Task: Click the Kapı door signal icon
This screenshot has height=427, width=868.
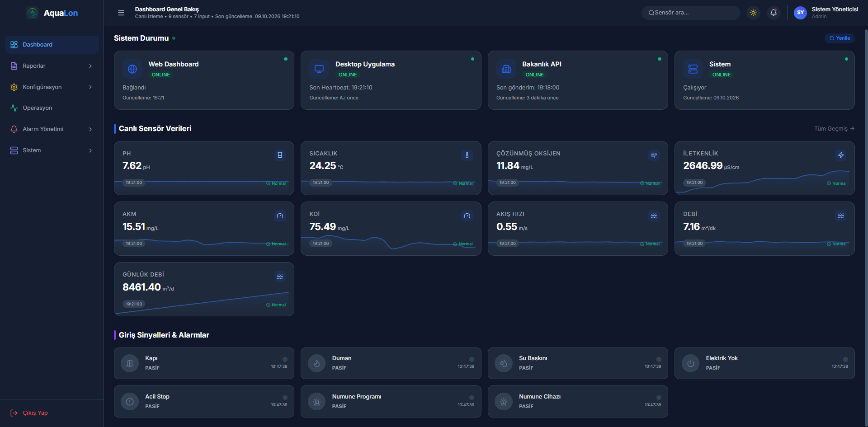Action: click(x=130, y=363)
